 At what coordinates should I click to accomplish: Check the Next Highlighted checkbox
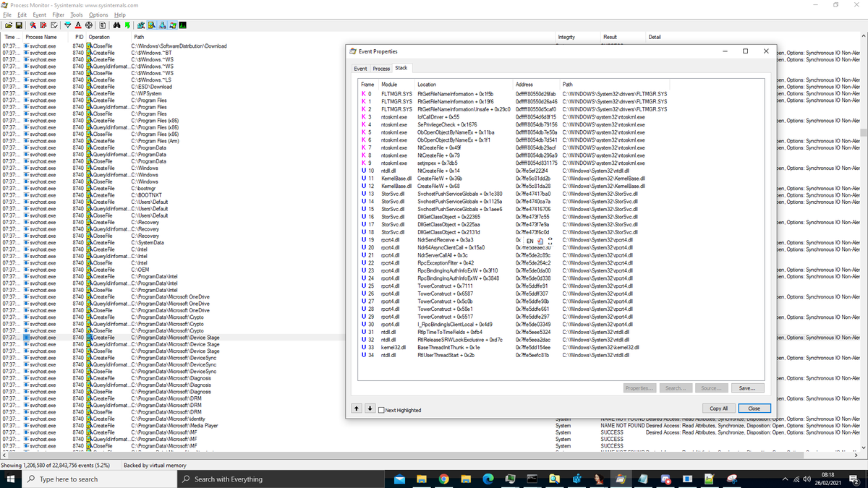coord(382,410)
